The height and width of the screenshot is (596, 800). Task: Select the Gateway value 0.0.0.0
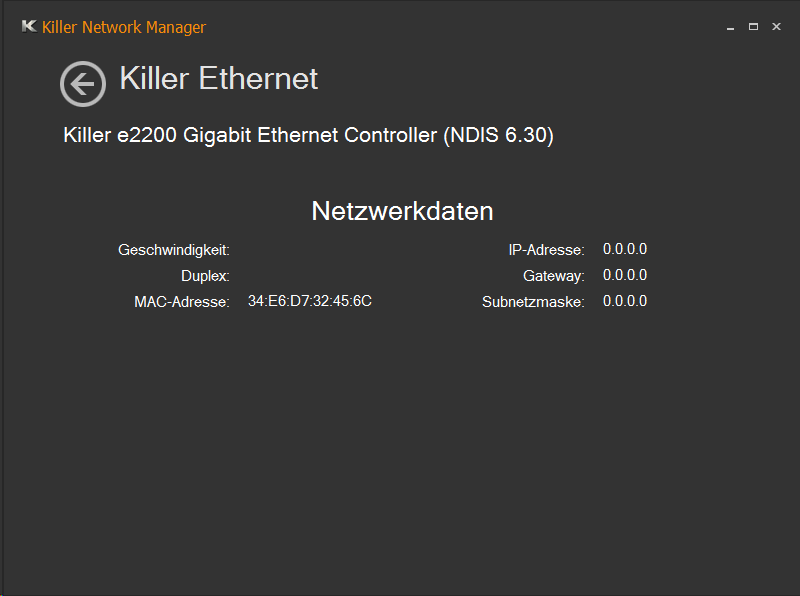coord(625,275)
